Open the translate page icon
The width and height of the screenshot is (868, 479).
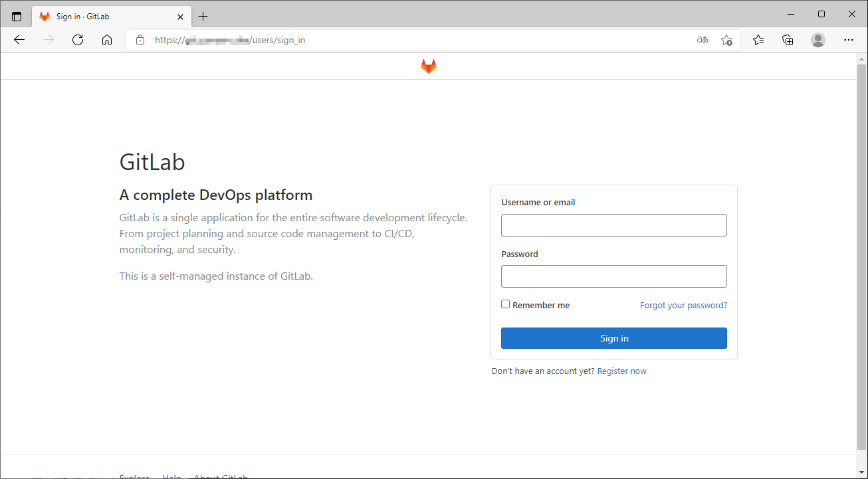[703, 40]
